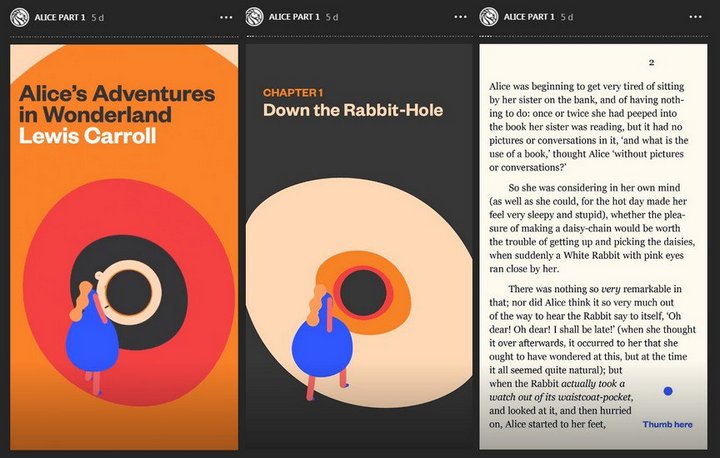
Task: Open the three-dot menu on the first story
Action: click(x=226, y=17)
